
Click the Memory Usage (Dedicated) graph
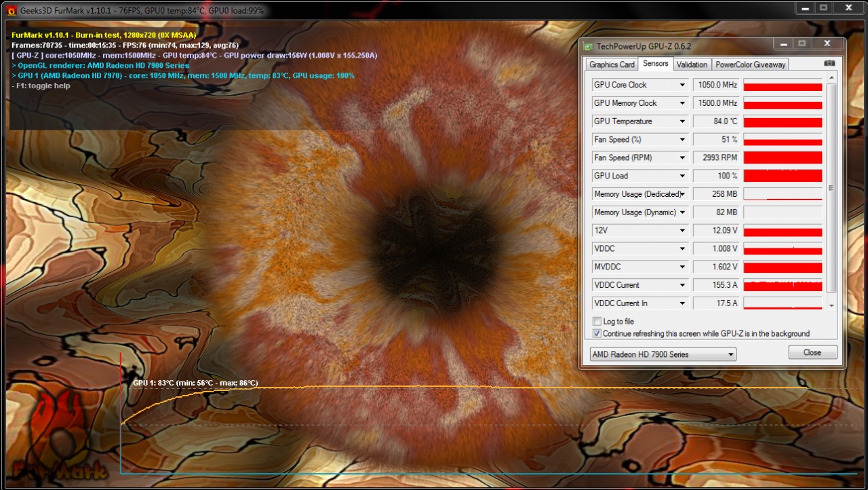(x=783, y=194)
